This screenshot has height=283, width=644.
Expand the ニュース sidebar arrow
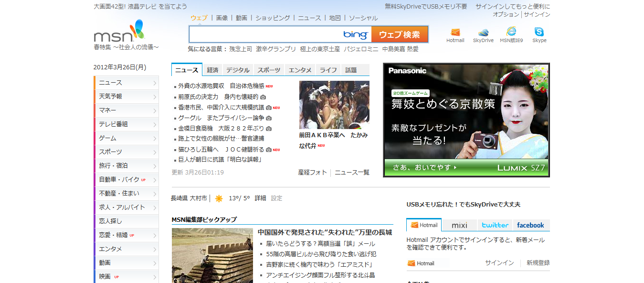point(155,83)
